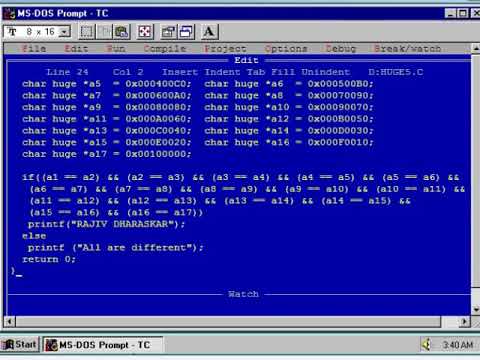Click the 'else' keyword line
This screenshot has height=360, width=480.
pyautogui.click(x=34, y=236)
